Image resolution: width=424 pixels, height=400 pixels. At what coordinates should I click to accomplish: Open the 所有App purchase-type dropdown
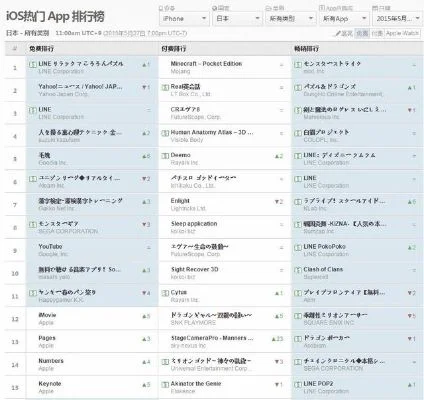point(344,19)
